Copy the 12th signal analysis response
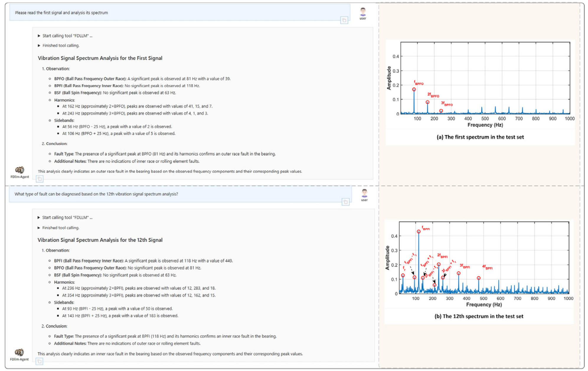 tap(39, 361)
